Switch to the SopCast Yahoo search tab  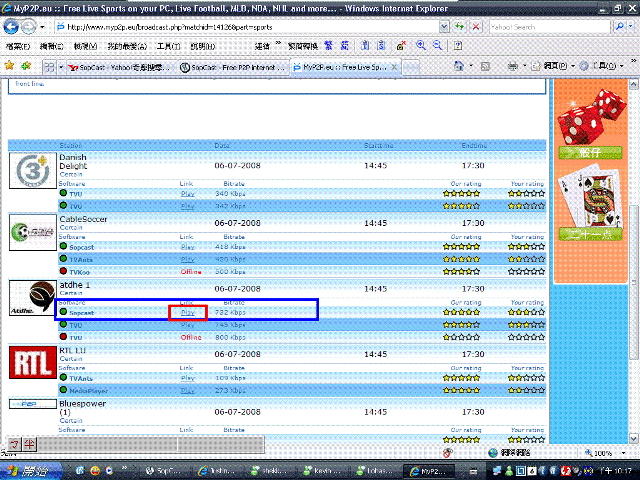tap(115, 67)
